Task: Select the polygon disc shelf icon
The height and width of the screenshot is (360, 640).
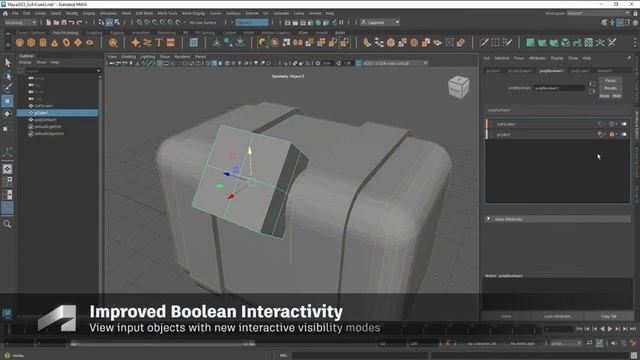Action: [90, 42]
